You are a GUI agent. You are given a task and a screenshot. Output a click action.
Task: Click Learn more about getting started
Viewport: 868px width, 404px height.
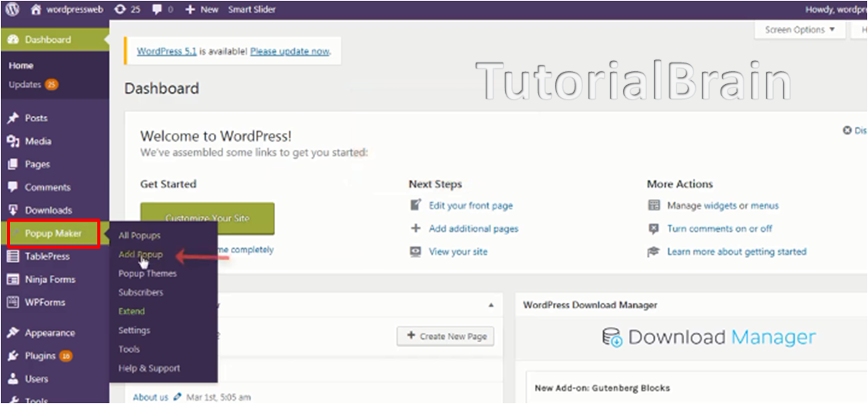pyautogui.click(x=737, y=252)
